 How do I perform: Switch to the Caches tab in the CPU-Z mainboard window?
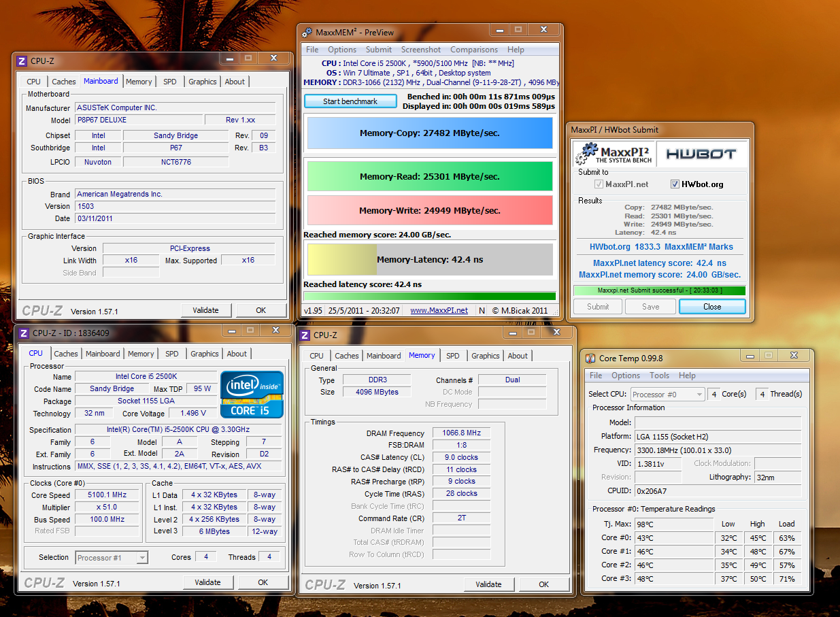(x=64, y=82)
